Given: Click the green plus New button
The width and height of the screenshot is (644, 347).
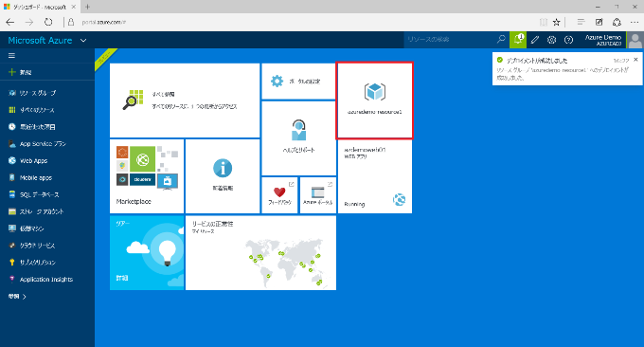Looking at the screenshot, I should pos(20,72).
